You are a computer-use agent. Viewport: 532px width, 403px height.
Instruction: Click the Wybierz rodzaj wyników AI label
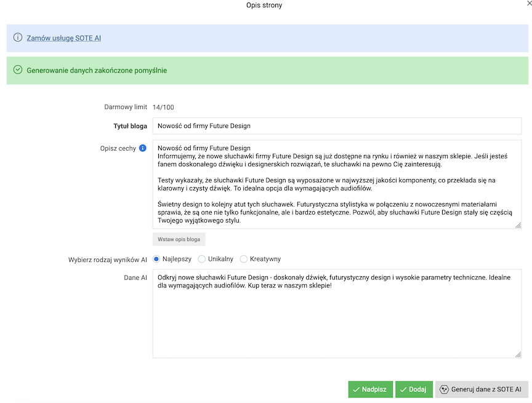tap(108, 260)
